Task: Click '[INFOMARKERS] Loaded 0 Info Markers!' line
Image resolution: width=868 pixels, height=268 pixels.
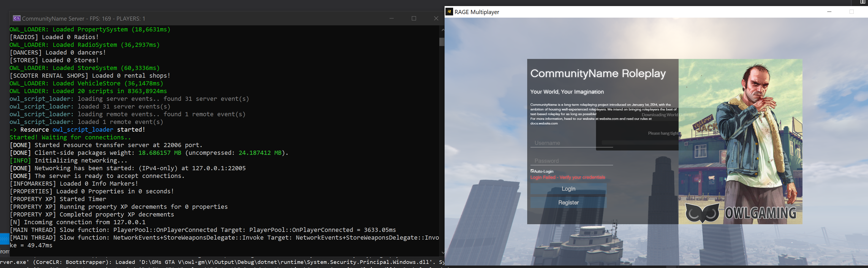Action: [74, 184]
